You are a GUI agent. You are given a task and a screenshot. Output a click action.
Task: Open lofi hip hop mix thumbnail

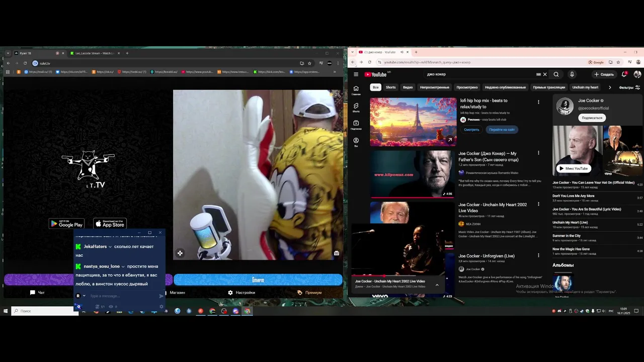(413, 122)
